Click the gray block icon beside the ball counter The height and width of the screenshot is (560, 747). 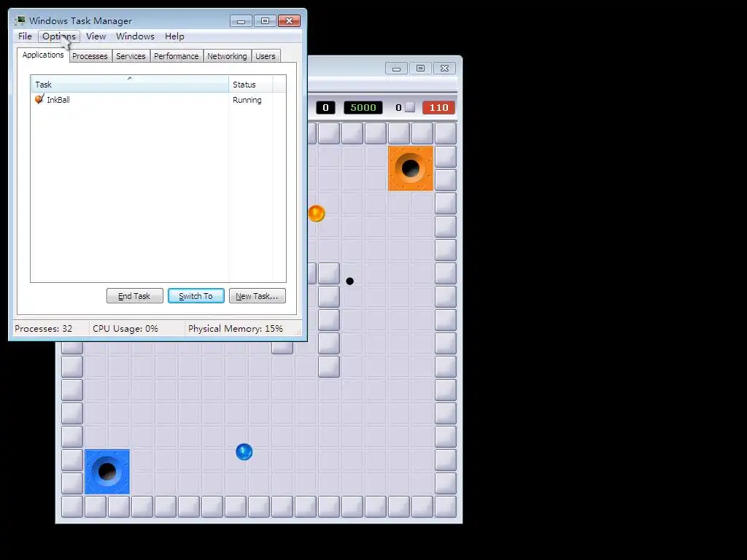(x=410, y=108)
